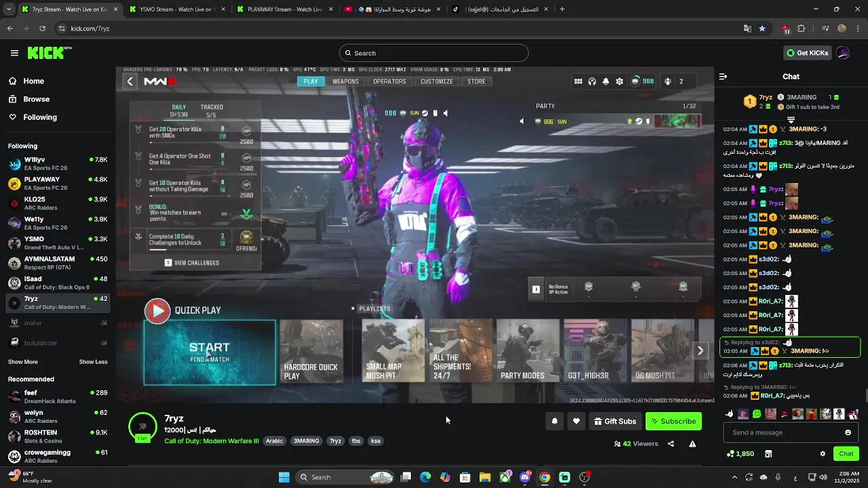Image resolution: width=868 pixels, height=488 pixels.
Task: Report stream using warning triangle icon
Action: tap(692, 444)
